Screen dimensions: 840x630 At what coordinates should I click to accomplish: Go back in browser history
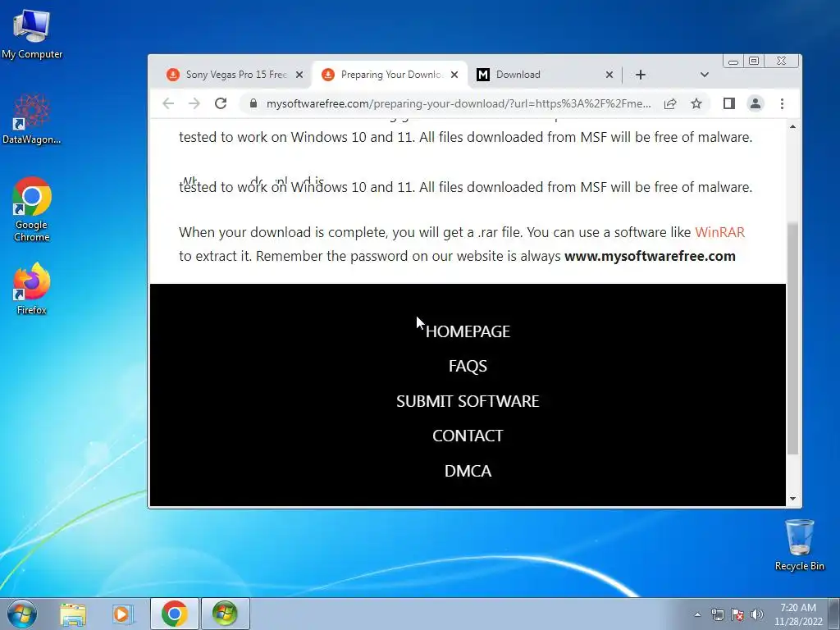pos(168,103)
